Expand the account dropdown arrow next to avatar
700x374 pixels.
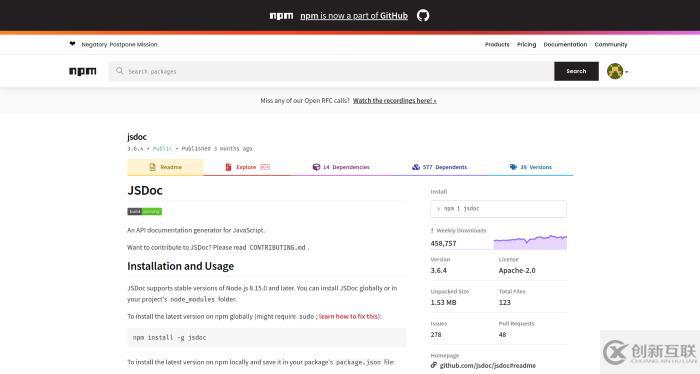[x=626, y=72]
